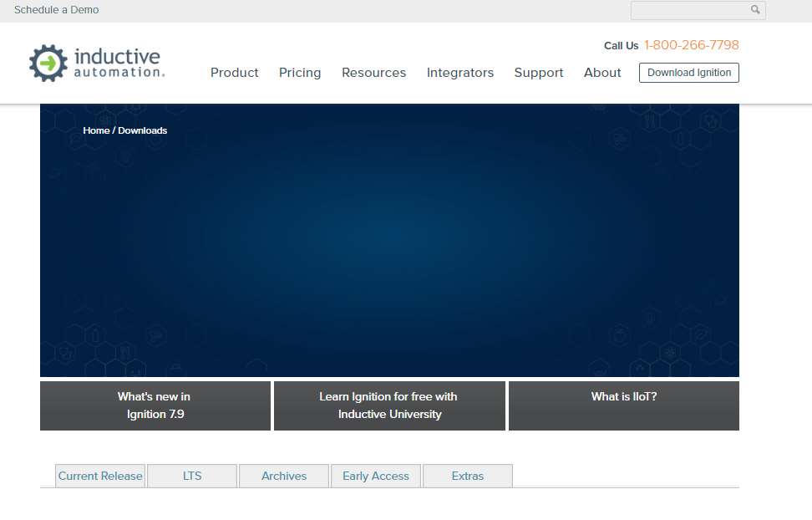The height and width of the screenshot is (520, 812).
Task: Switch to the Current Release tab
Action: [x=100, y=476]
